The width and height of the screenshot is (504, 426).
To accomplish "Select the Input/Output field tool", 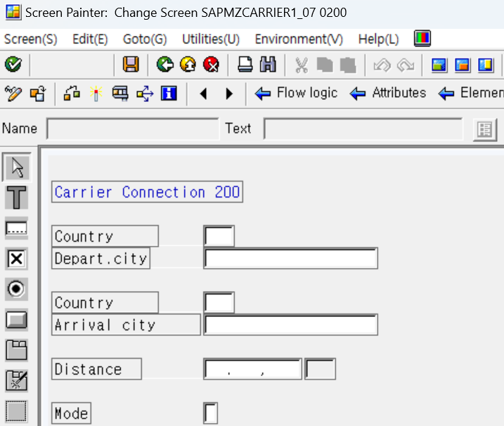I will (x=17, y=228).
